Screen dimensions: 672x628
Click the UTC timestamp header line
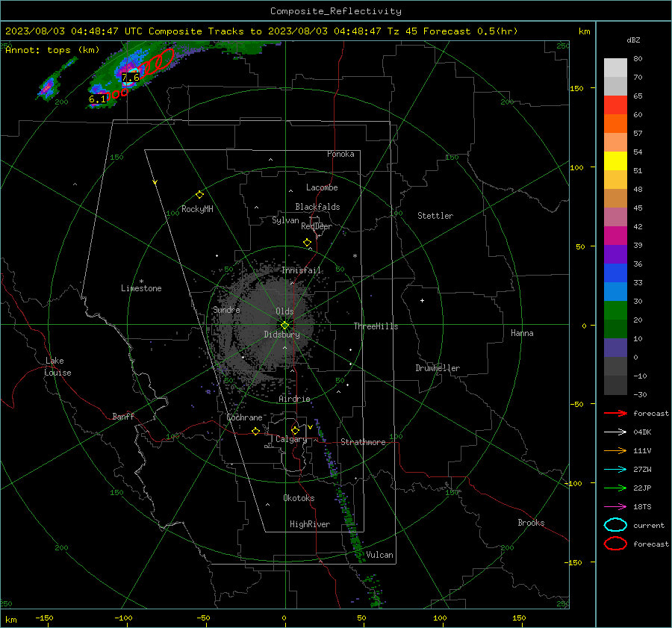coord(261,31)
